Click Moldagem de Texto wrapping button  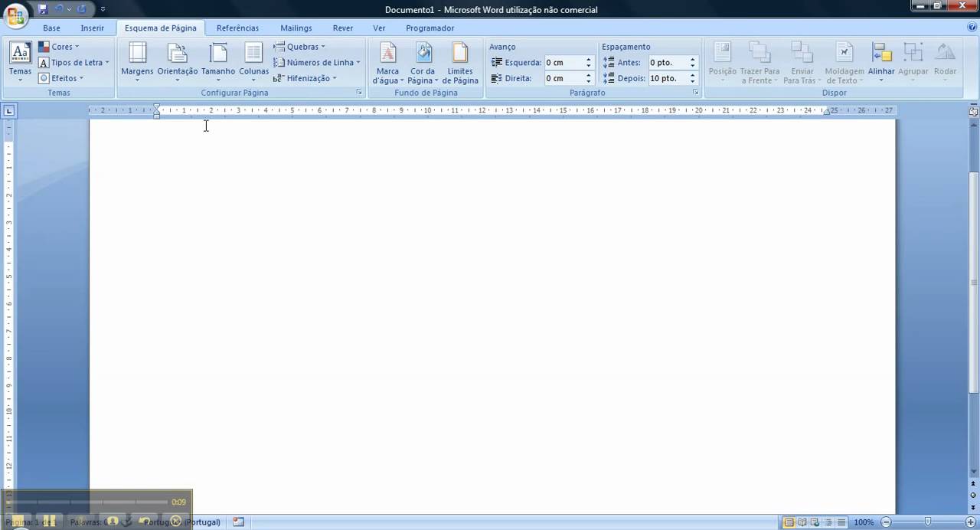tap(844, 63)
